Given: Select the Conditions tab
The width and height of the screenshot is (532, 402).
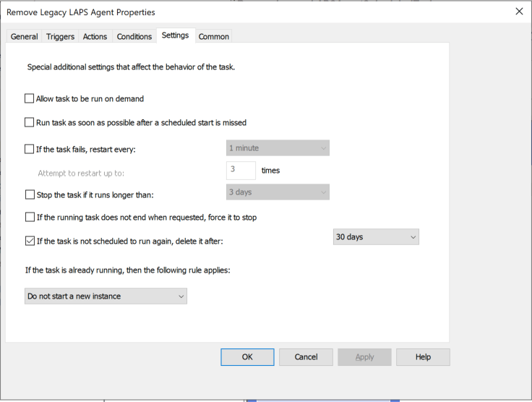Looking at the screenshot, I should pyautogui.click(x=134, y=37).
